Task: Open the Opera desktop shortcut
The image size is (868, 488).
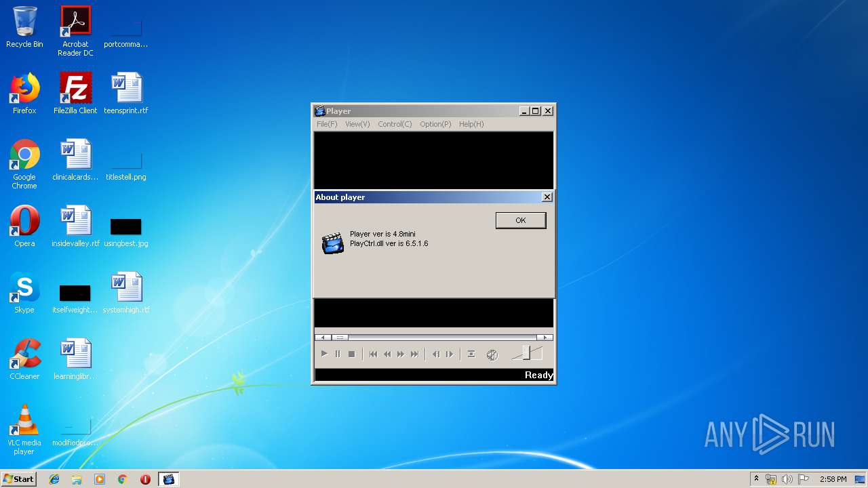Action: 24,226
